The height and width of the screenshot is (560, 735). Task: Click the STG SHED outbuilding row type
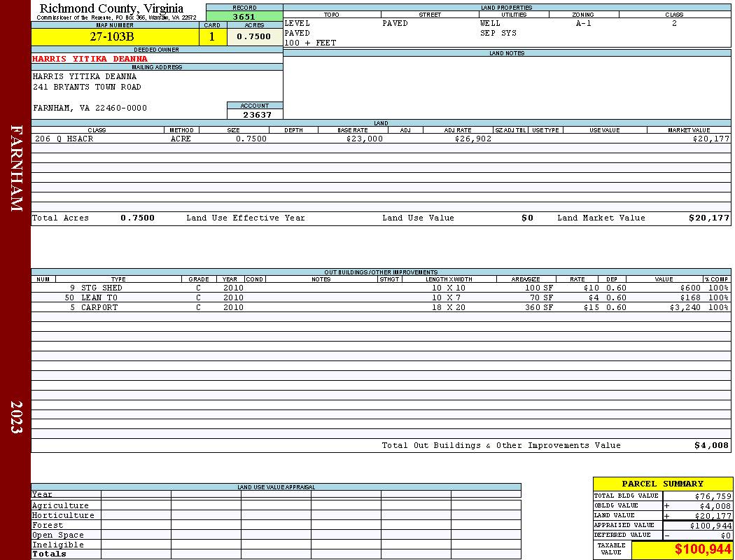(101, 288)
